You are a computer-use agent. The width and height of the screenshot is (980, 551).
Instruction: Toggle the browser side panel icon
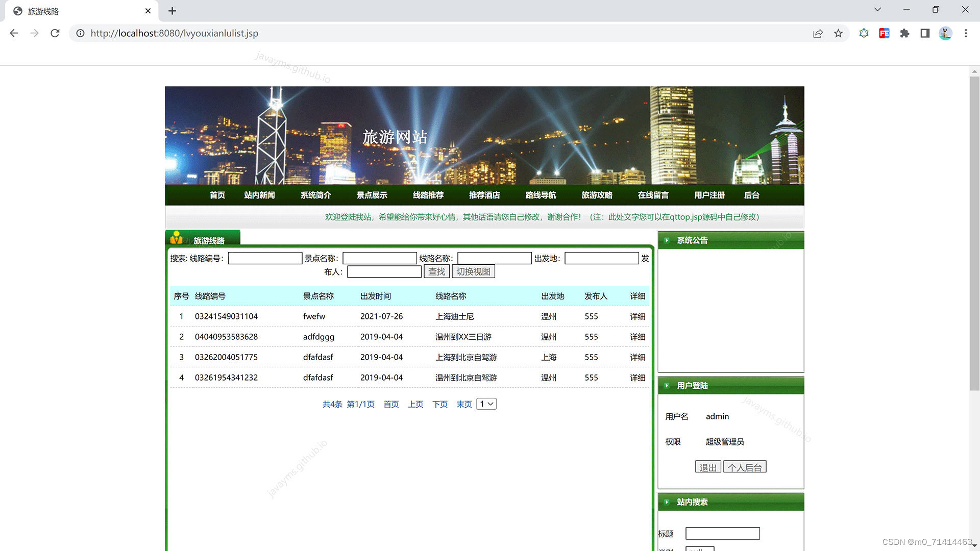925,33
